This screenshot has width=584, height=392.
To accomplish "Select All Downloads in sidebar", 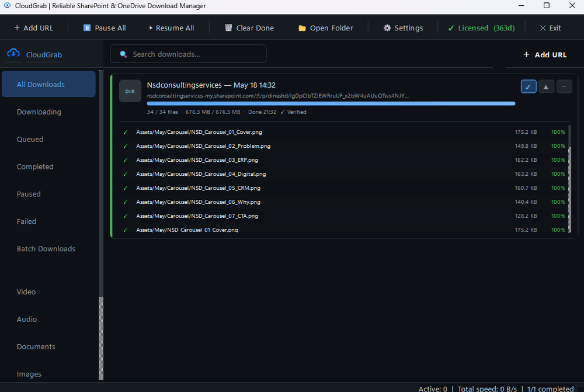I will (48, 84).
